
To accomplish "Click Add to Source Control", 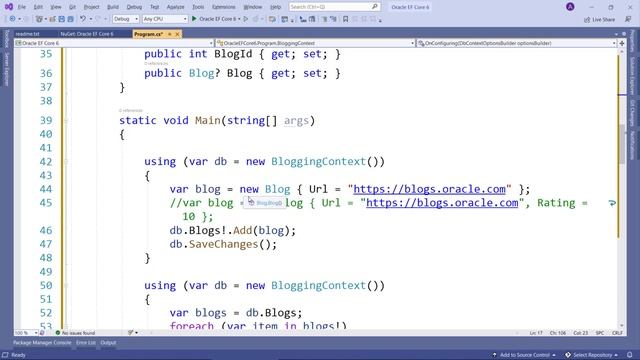I will tap(524, 355).
